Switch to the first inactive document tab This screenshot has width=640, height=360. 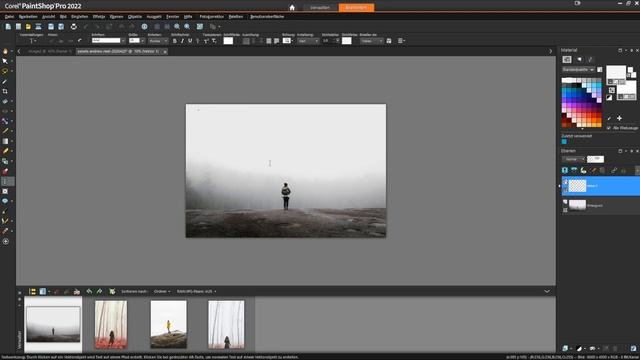click(50, 51)
